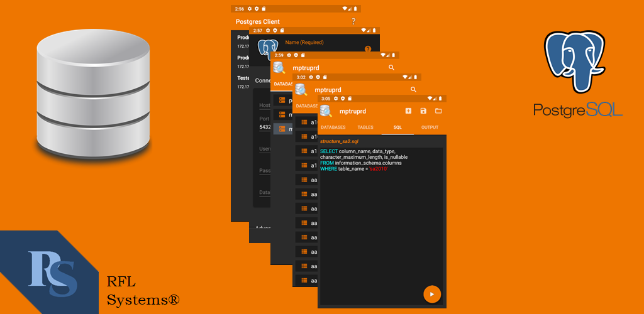Tap the run query play button
Image resolution: width=644 pixels, height=314 pixels.
pyautogui.click(x=432, y=294)
